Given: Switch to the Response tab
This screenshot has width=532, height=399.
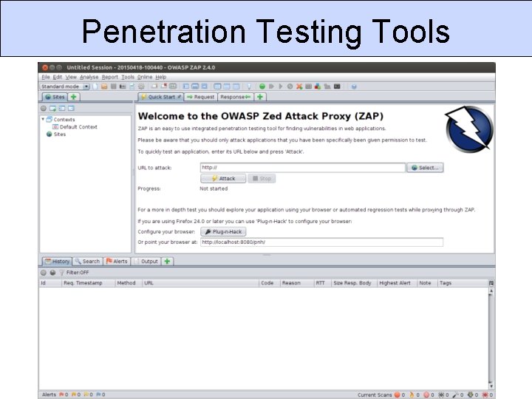Looking at the screenshot, I should pyautogui.click(x=235, y=97).
